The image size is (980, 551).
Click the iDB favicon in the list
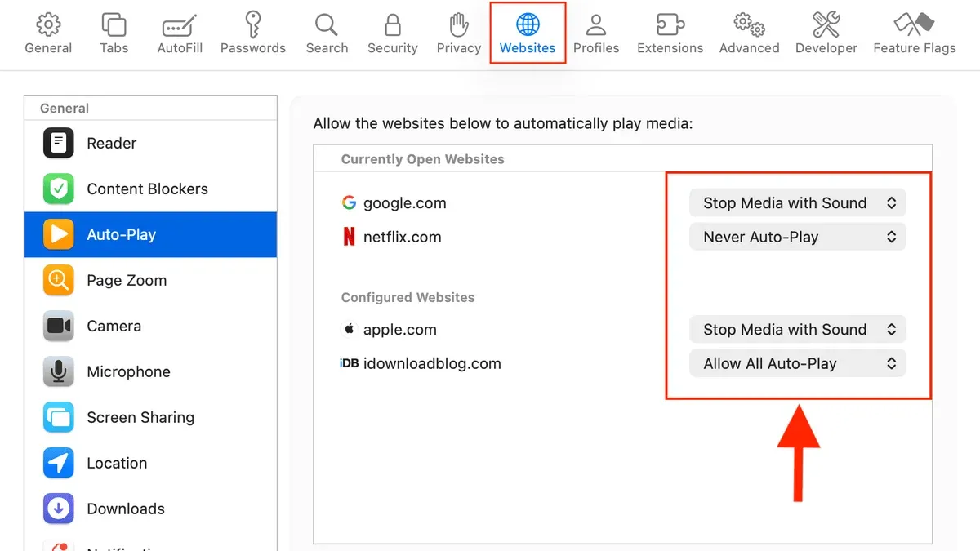click(x=349, y=363)
